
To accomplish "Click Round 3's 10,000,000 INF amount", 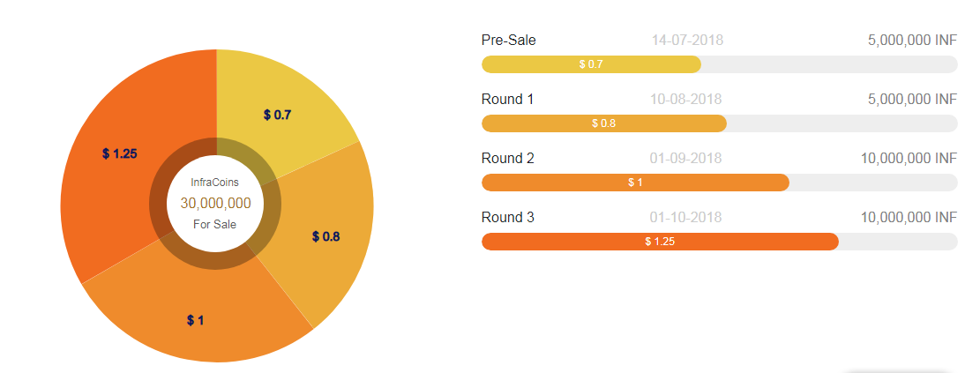I will pyautogui.click(x=909, y=217).
